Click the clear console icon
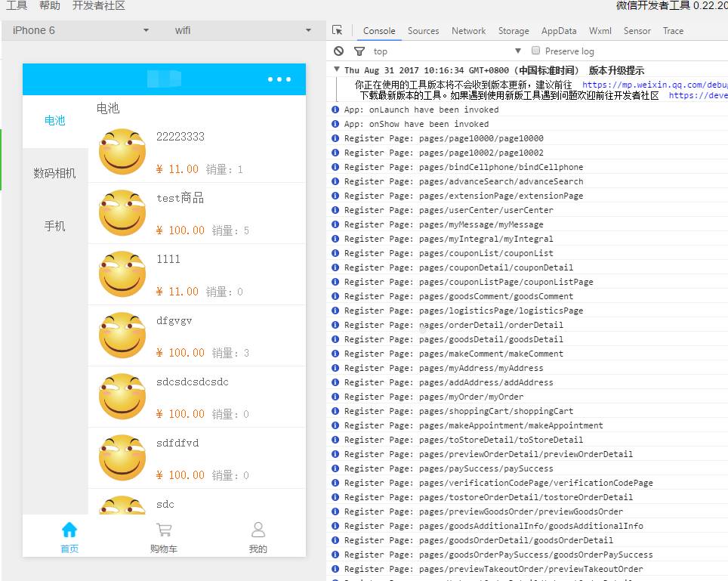Screen dimensions: 728x581 tap(338, 51)
